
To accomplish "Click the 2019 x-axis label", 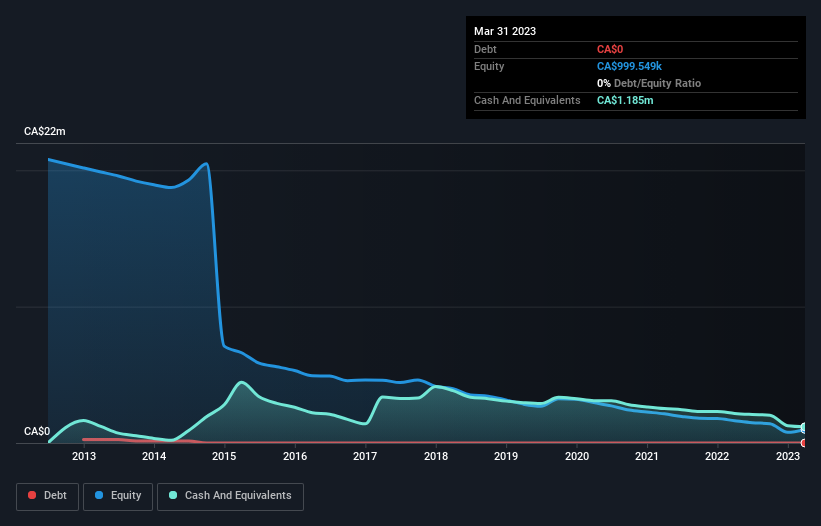I will point(506,456).
